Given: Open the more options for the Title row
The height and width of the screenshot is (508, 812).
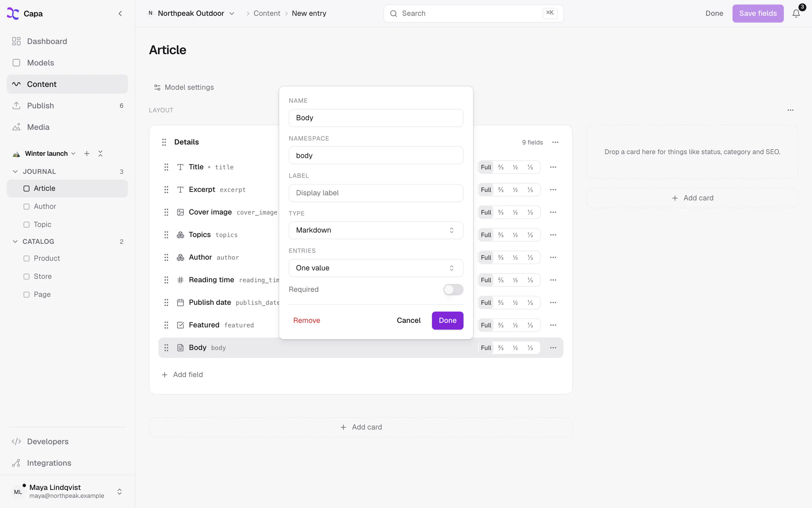Looking at the screenshot, I should point(553,167).
